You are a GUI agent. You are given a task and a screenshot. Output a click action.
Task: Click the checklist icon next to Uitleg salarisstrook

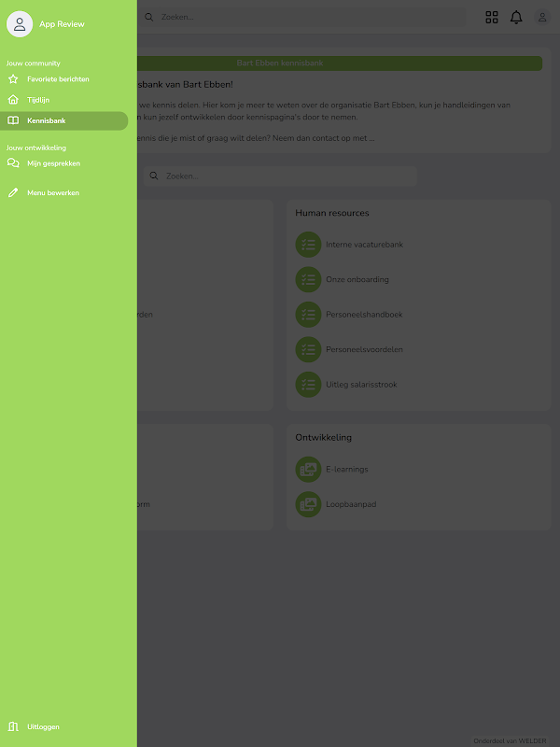[309, 385]
